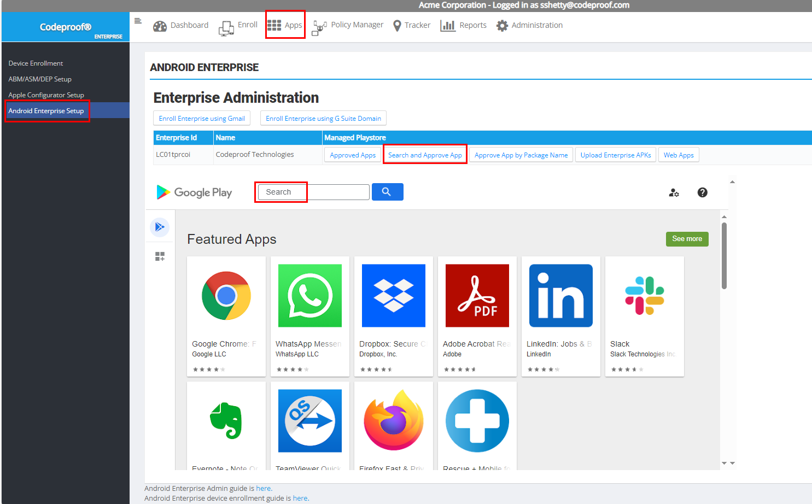Open the Tracker location pin icon
Image resolution: width=812 pixels, height=504 pixels.
pos(398,26)
